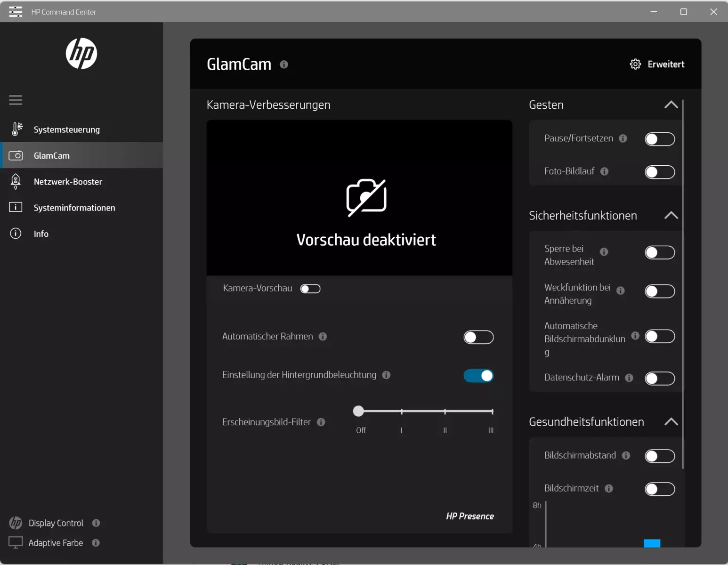Click the hamburger menu icon in the sidebar
Image resolution: width=728 pixels, height=565 pixels.
(x=16, y=100)
